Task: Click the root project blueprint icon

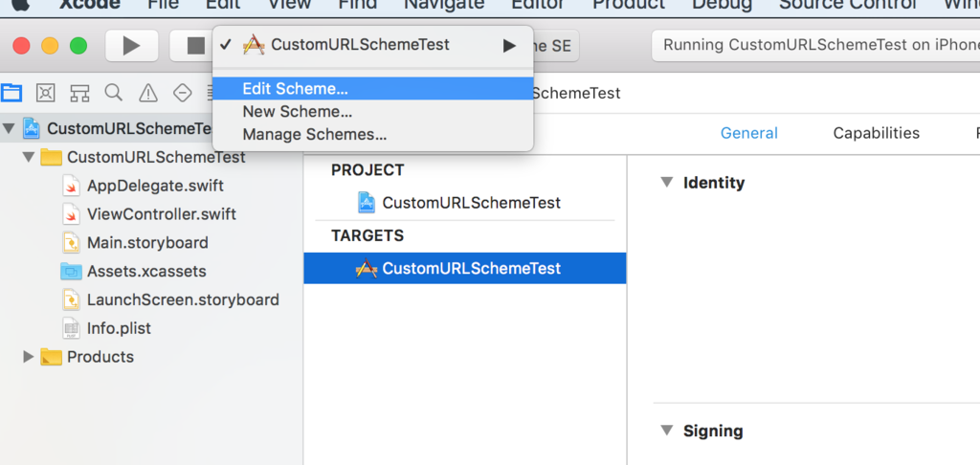Action: pos(32,128)
